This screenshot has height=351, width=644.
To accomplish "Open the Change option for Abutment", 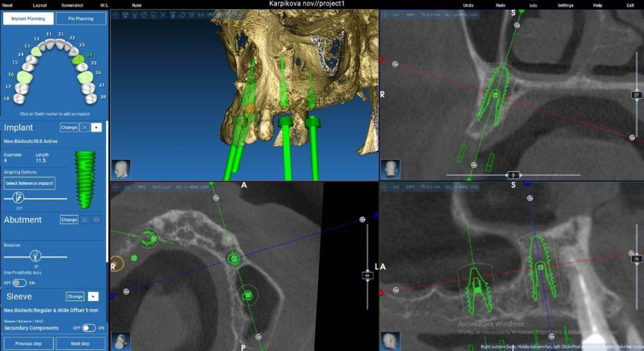I will pyautogui.click(x=69, y=220).
